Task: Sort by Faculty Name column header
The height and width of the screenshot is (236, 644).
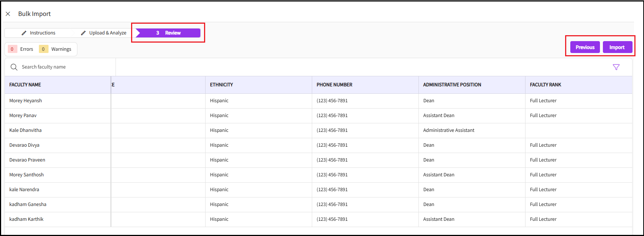Action: tap(25, 85)
